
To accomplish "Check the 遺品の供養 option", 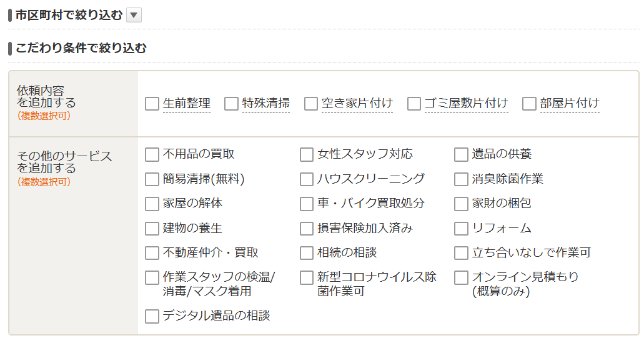I will pyautogui.click(x=461, y=154).
